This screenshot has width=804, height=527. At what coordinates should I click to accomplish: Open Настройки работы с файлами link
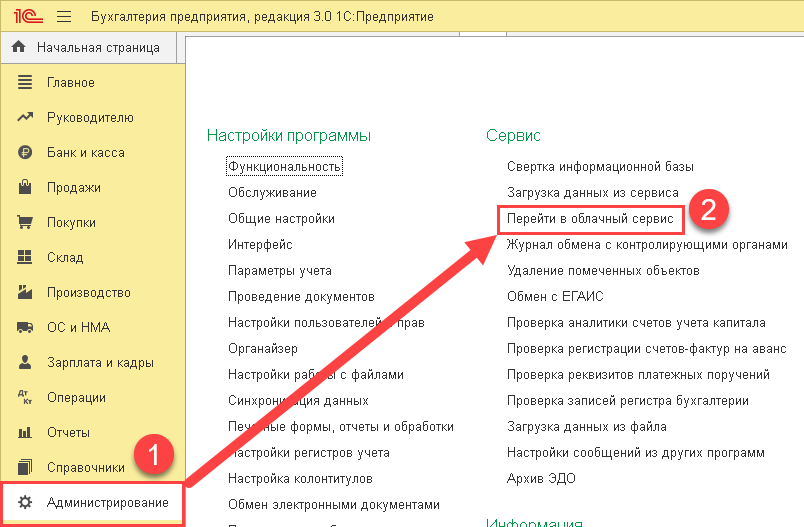[316, 375]
